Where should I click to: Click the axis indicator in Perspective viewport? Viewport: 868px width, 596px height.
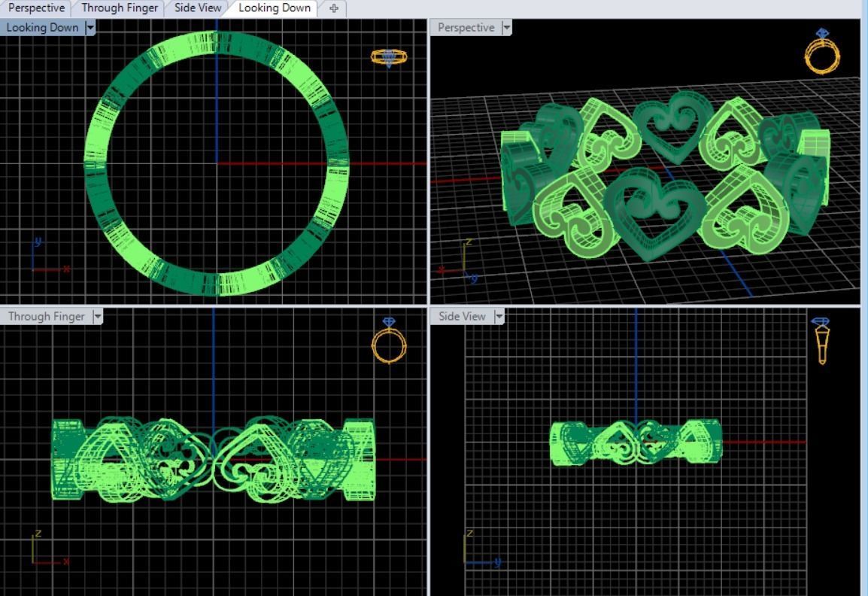458,260
